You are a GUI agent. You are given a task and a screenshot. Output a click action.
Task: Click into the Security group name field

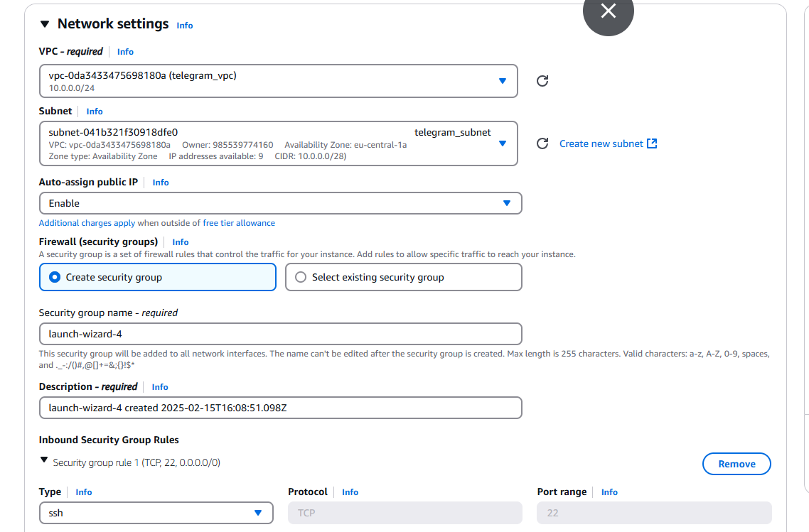point(280,334)
